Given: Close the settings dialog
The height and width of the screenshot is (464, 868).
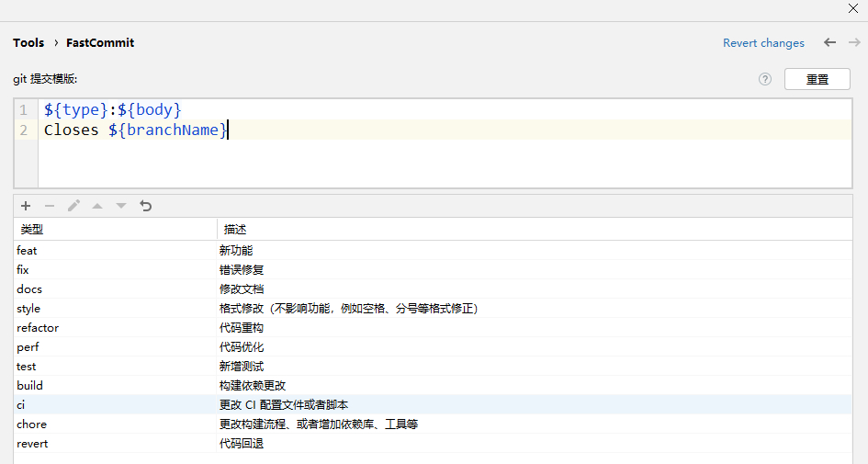Looking at the screenshot, I should (853, 8).
